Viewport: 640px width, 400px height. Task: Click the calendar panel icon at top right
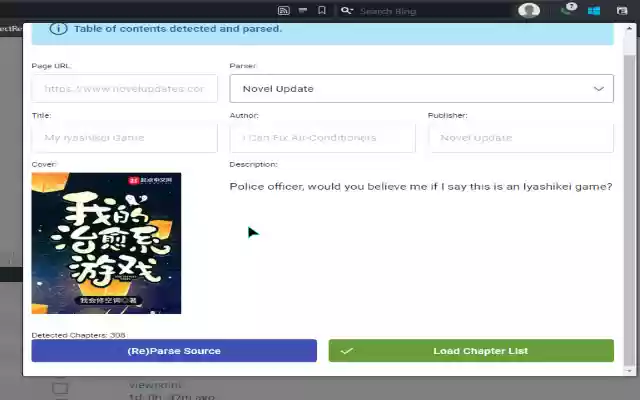[622, 11]
